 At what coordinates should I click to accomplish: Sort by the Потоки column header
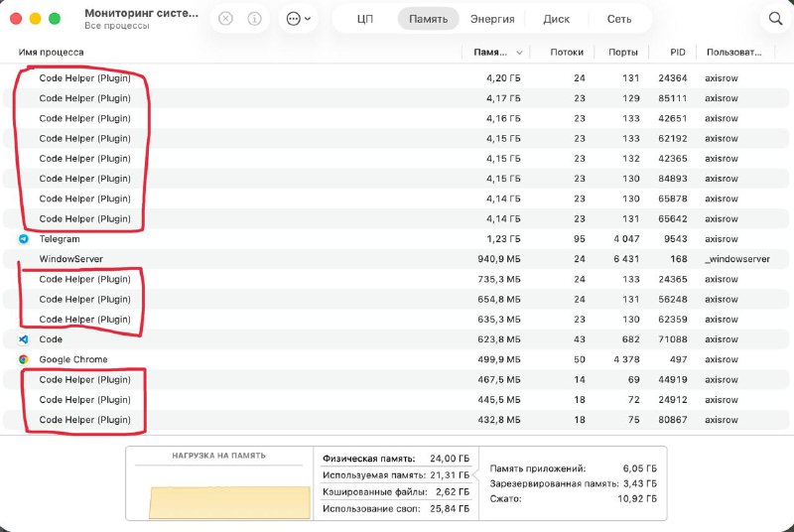tap(567, 52)
